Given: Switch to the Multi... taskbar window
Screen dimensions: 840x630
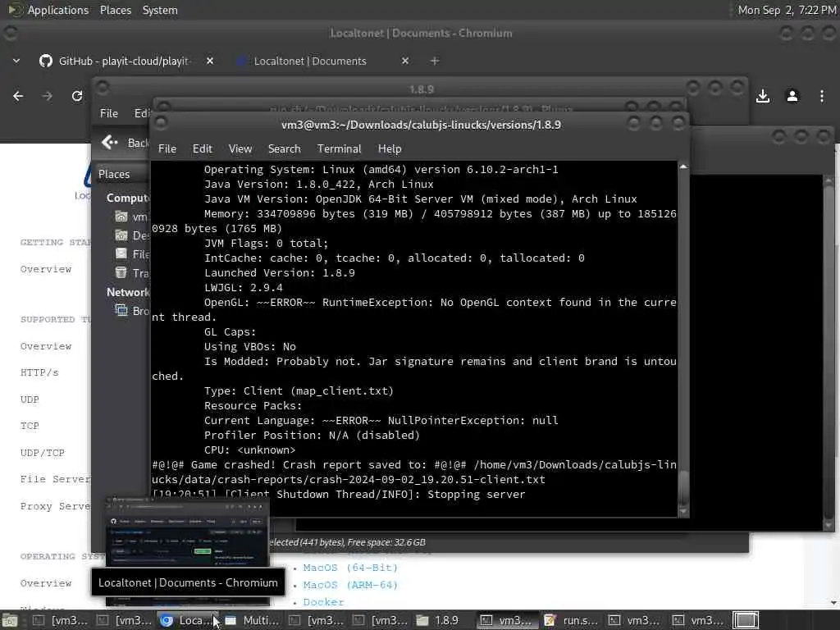Looking at the screenshot, I should click(x=253, y=620).
